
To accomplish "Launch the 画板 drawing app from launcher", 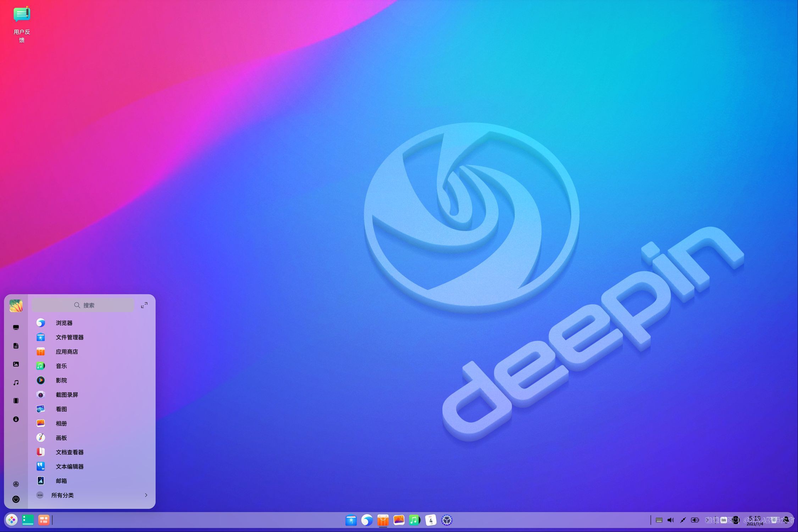I will [x=60, y=438].
